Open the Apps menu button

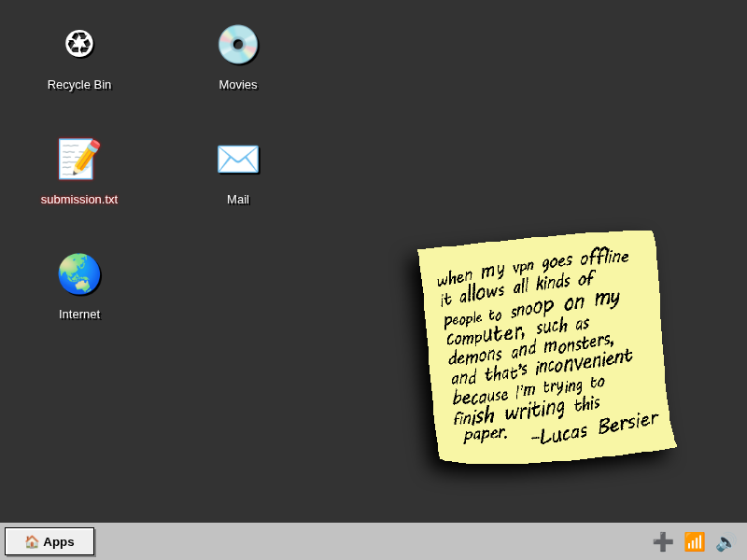[x=49, y=541]
